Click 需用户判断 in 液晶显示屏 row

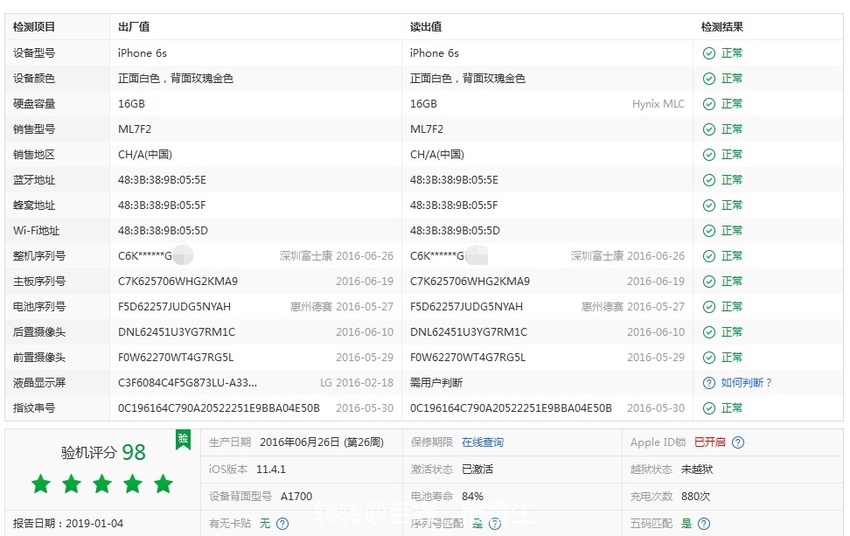point(436,383)
